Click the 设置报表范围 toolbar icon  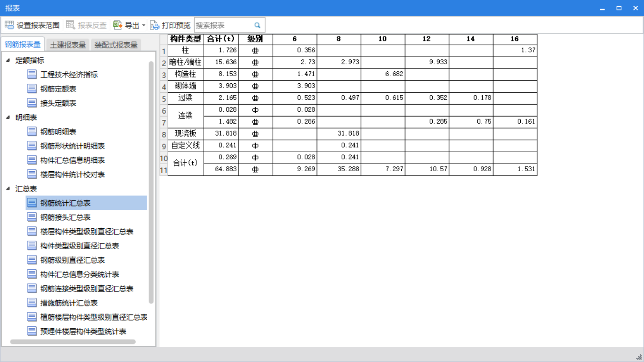coord(9,25)
